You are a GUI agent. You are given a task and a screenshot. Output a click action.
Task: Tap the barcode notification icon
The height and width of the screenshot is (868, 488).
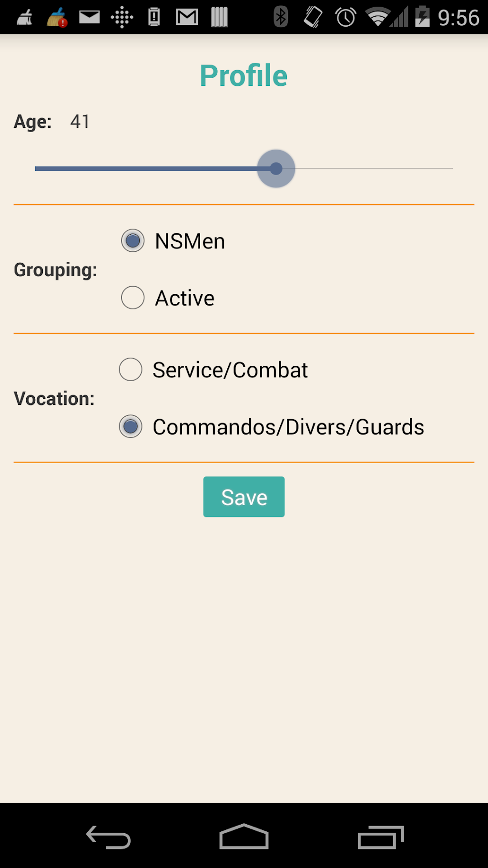(219, 17)
